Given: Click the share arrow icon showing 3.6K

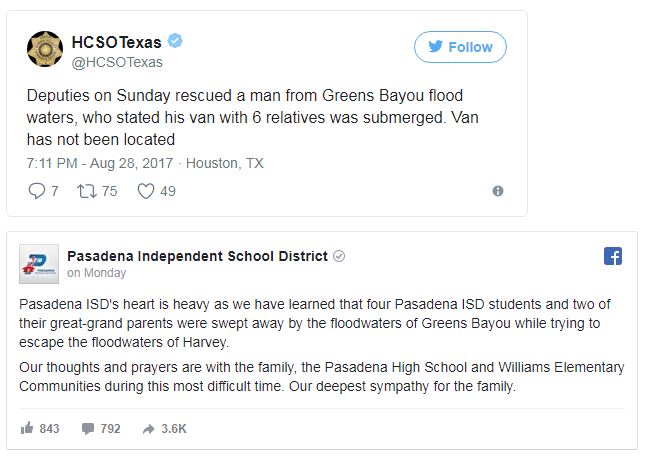Looking at the screenshot, I should pos(148,429).
